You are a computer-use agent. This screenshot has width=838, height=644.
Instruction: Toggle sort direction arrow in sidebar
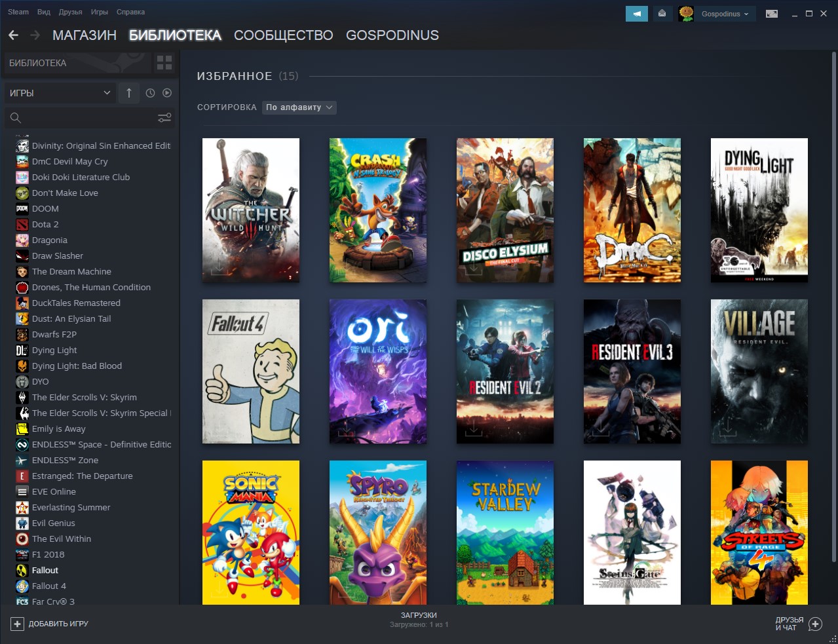[x=129, y=93]
